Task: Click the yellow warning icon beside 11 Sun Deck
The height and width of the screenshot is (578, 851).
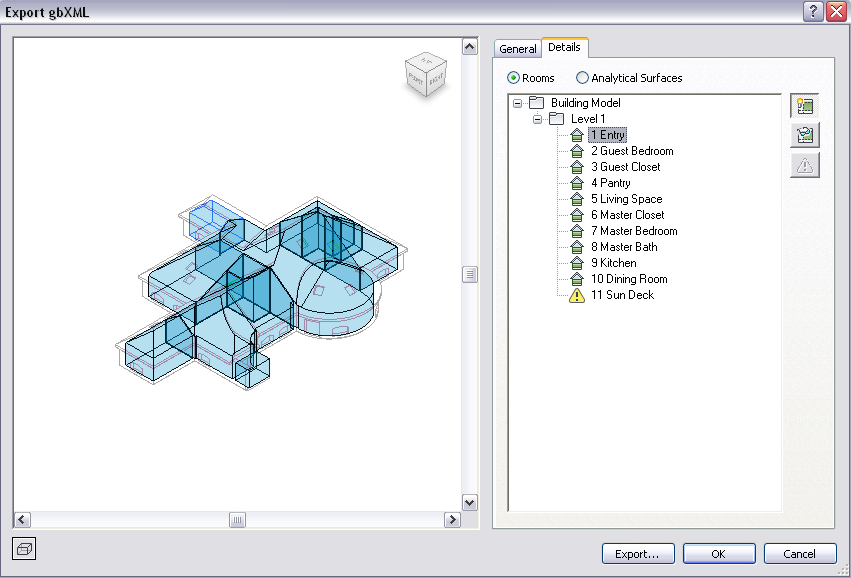Action: 577,295
